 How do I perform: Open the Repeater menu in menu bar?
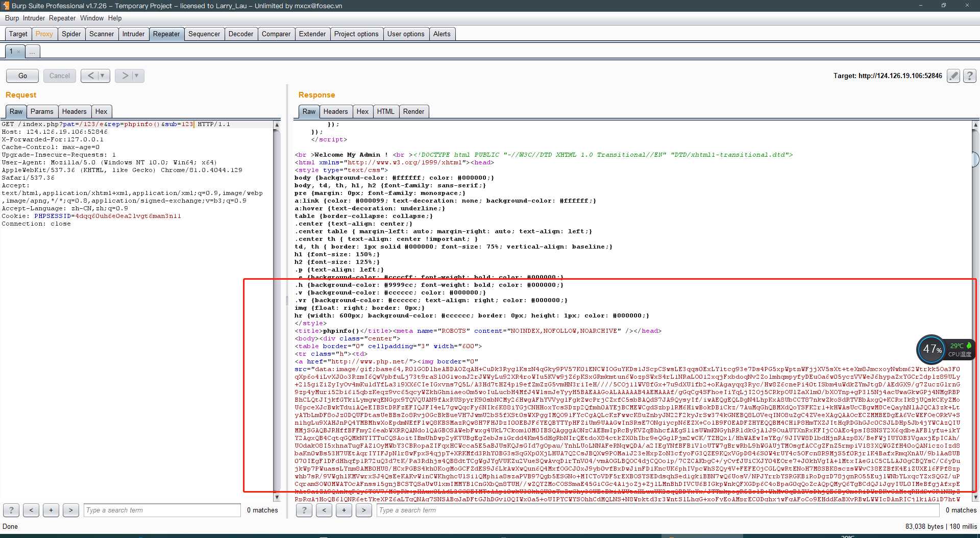click(62, 18)
